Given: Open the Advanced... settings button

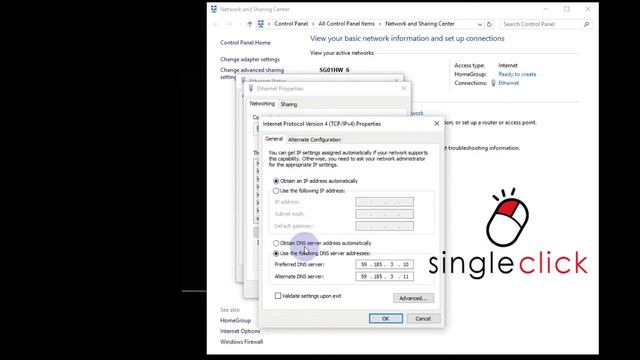Looking at the screenshot, I should (413, 298).
